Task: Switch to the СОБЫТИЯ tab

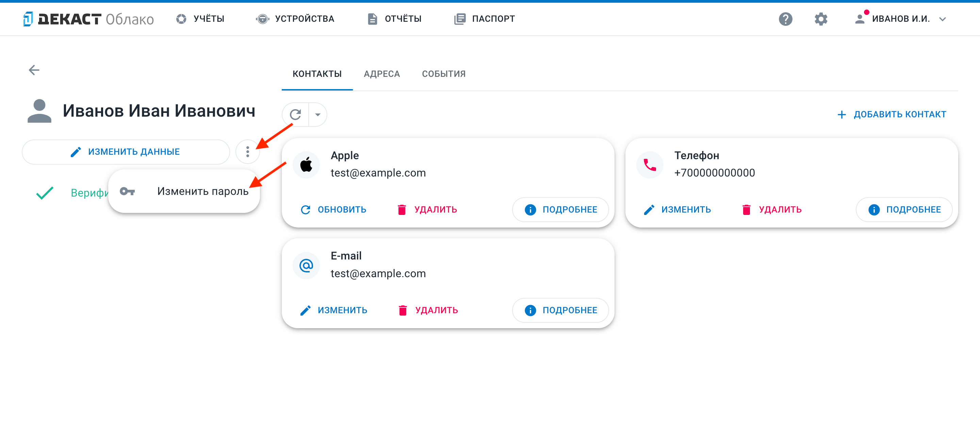Action: click(x=444, y=74)
